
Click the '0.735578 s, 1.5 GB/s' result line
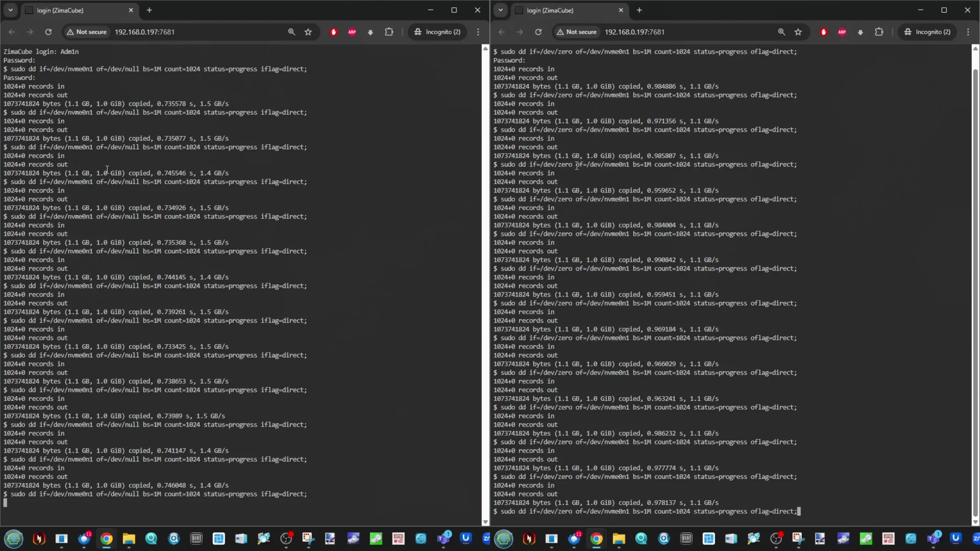116,104
